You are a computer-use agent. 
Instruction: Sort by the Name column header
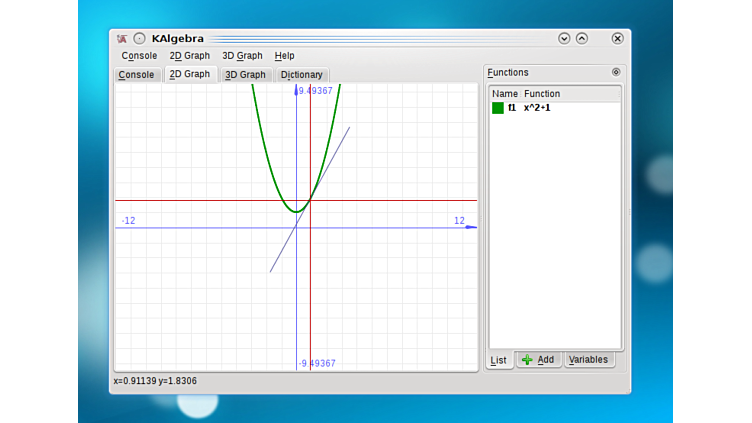(x=505, y=94)
